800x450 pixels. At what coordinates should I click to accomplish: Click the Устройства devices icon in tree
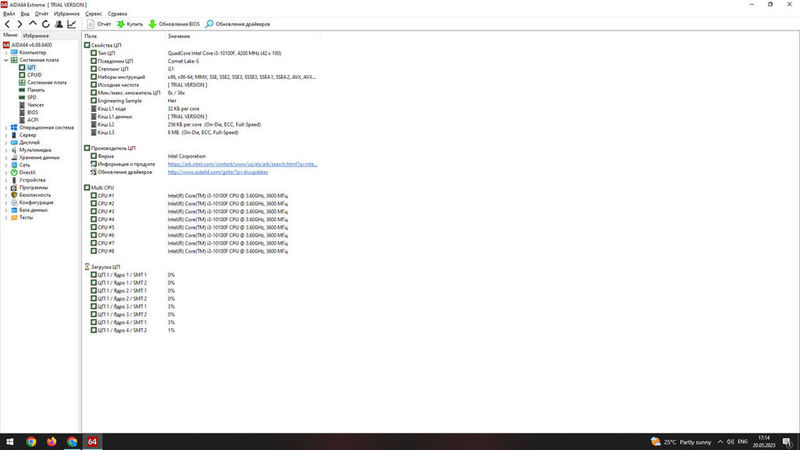[14, 180]
